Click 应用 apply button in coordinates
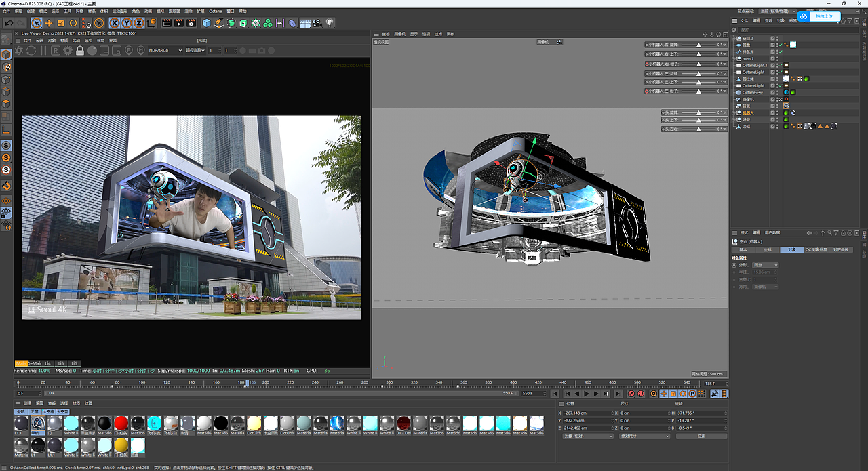Screen dimensions: 868x471 click(701, 436)
